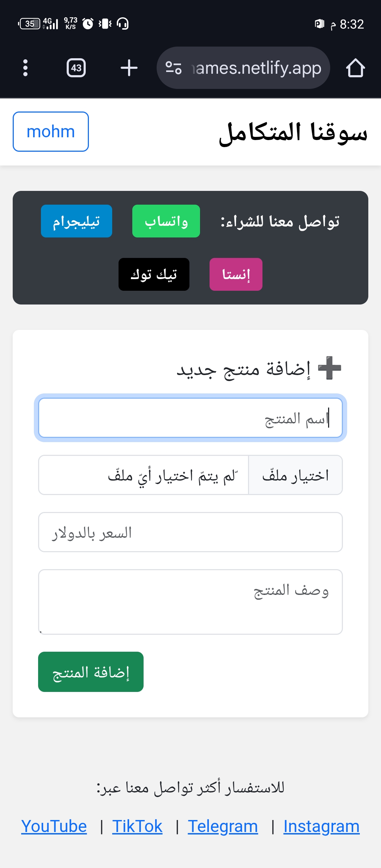Tap the site settings icon in address bar

click(174, 68)
